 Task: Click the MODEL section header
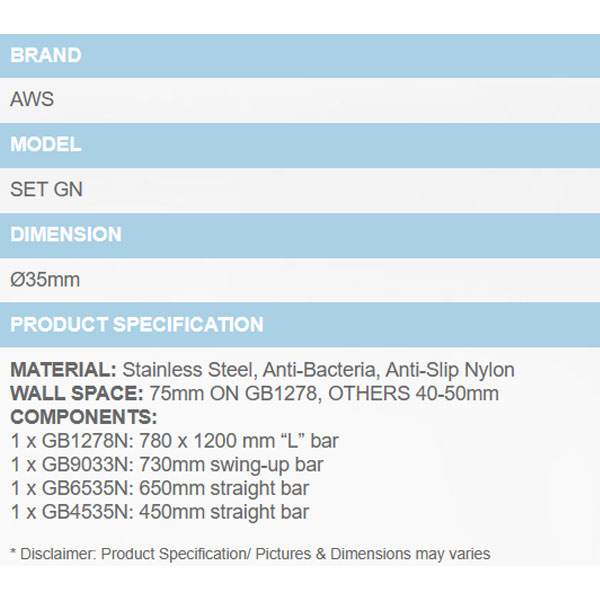46,145
